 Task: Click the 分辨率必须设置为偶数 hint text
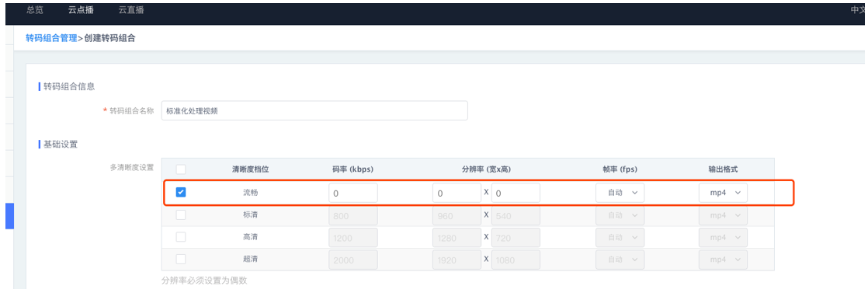pos(204,281)
